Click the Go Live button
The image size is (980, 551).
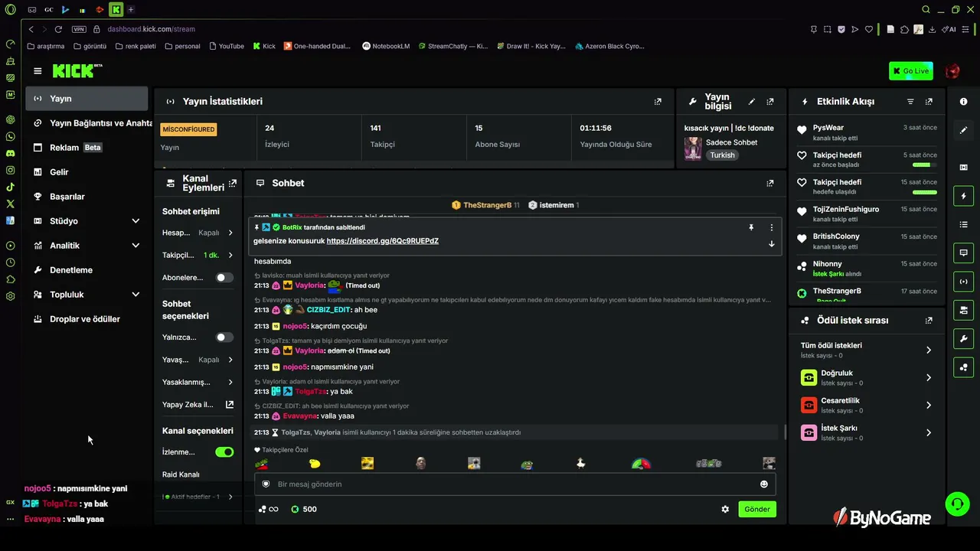pos(911,71)
